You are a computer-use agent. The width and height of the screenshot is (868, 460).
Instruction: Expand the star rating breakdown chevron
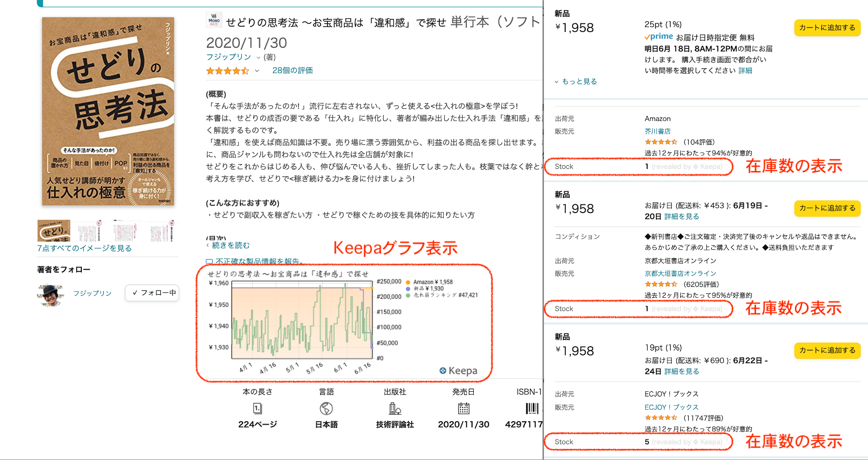tap(257, 71)
